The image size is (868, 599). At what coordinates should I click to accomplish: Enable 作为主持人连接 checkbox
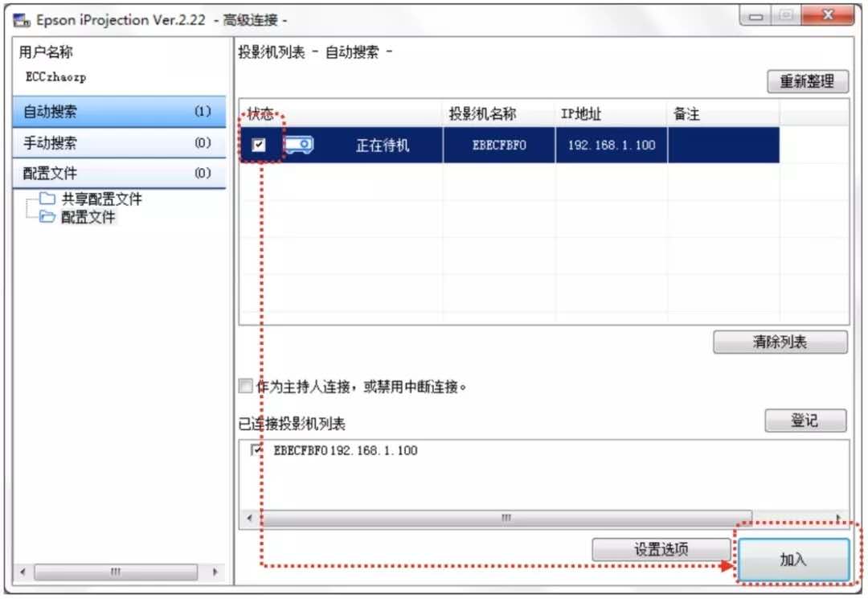[x=246, y=387]
